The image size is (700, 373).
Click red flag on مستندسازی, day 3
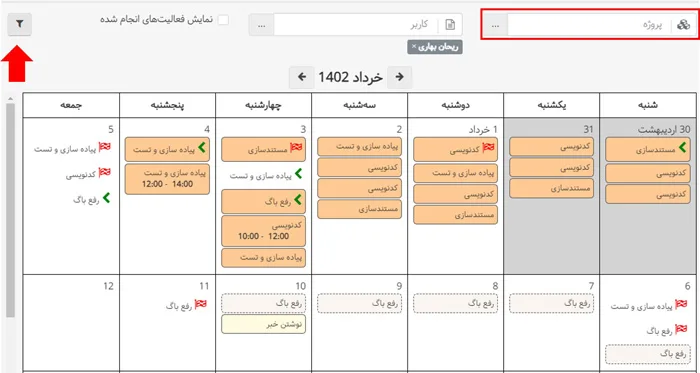click(296, 148)
